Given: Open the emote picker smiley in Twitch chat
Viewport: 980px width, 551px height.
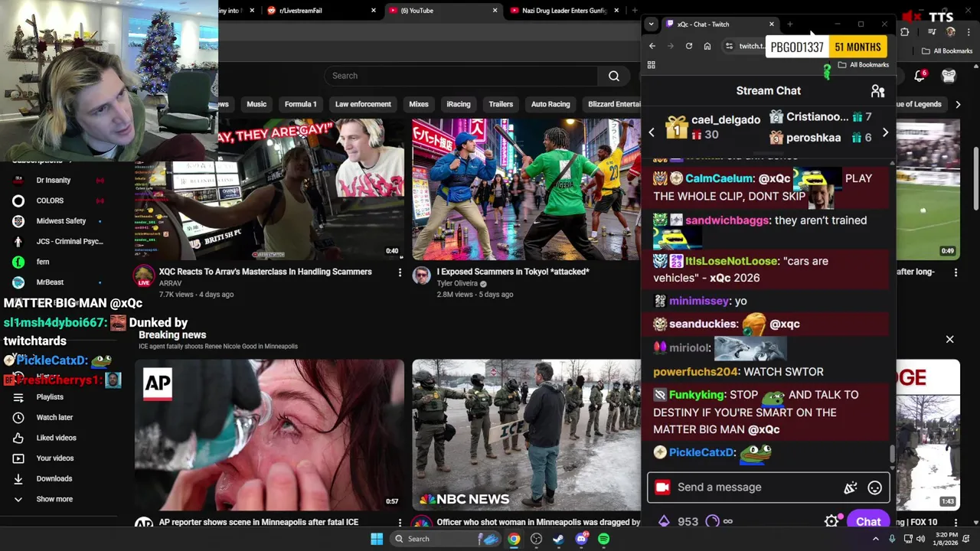Looking at the screenshot, I should [874, 487].
